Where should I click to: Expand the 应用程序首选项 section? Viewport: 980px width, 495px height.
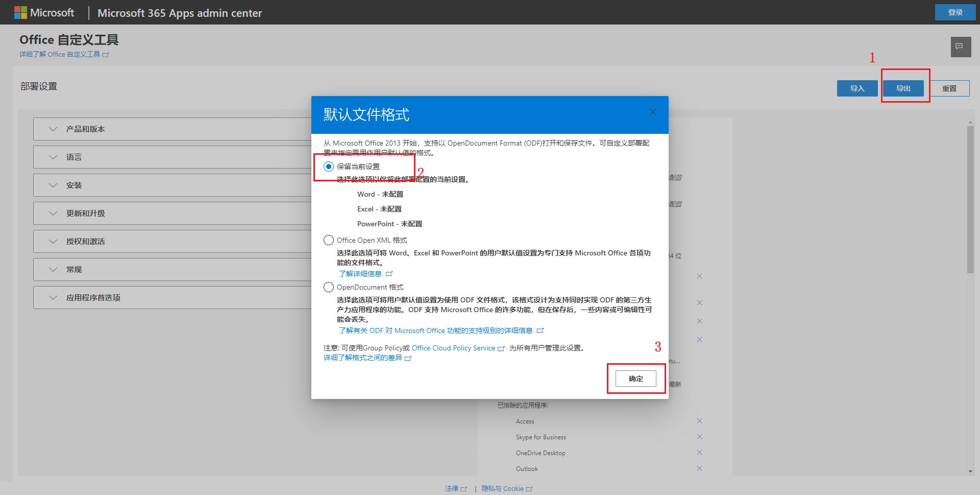click(x=173, y=298)
